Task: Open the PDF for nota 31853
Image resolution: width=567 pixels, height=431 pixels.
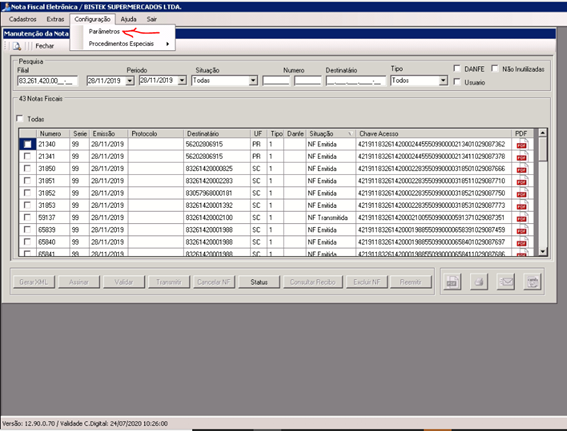Action: coord(521,206)
